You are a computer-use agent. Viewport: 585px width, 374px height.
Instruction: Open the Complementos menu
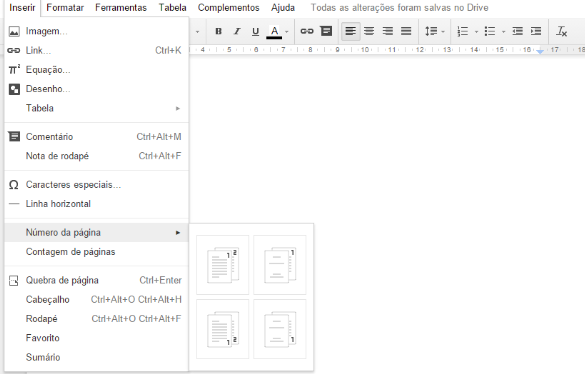(228, 8)
